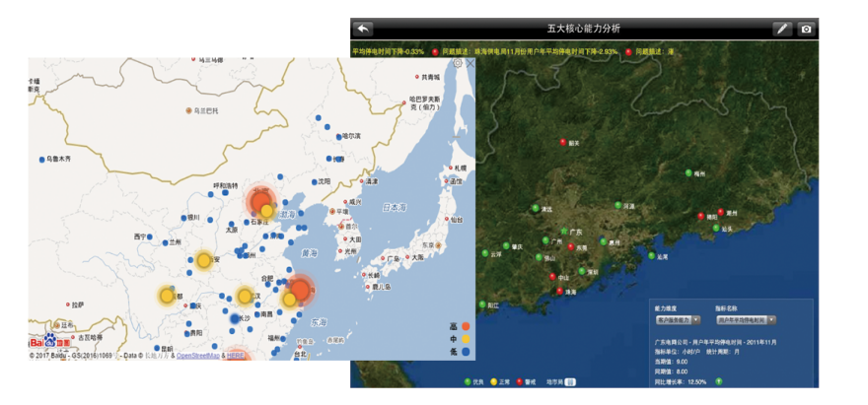Screen dimensions: 868x405
Task: Click the orange 高 legend swatch
Action: pyautogui.click(x=465, y=326)
